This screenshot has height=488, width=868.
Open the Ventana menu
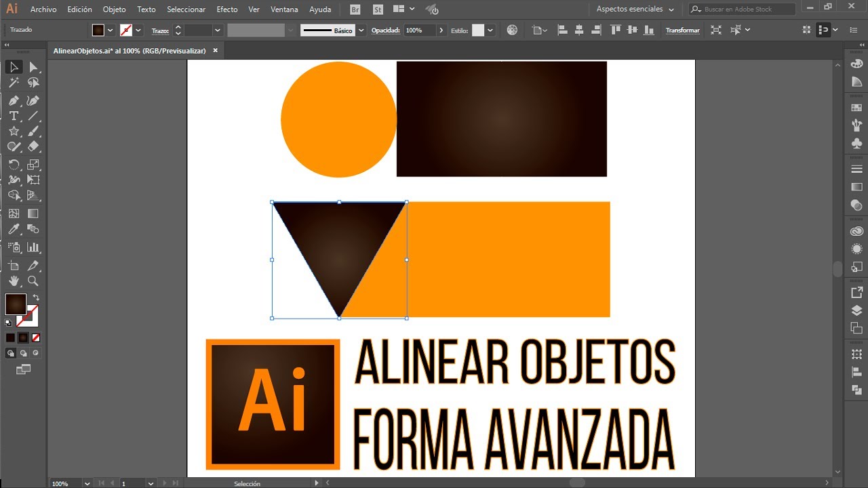[284, 9]
